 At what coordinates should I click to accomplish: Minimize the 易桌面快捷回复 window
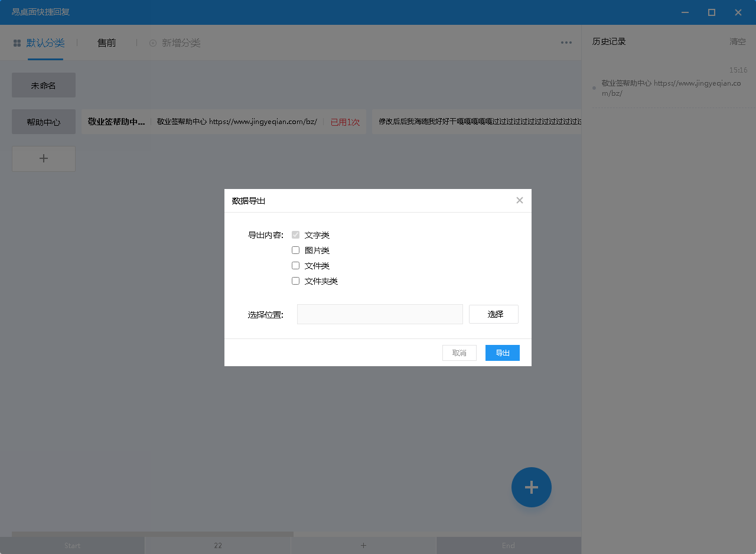[x=685, y=12]
